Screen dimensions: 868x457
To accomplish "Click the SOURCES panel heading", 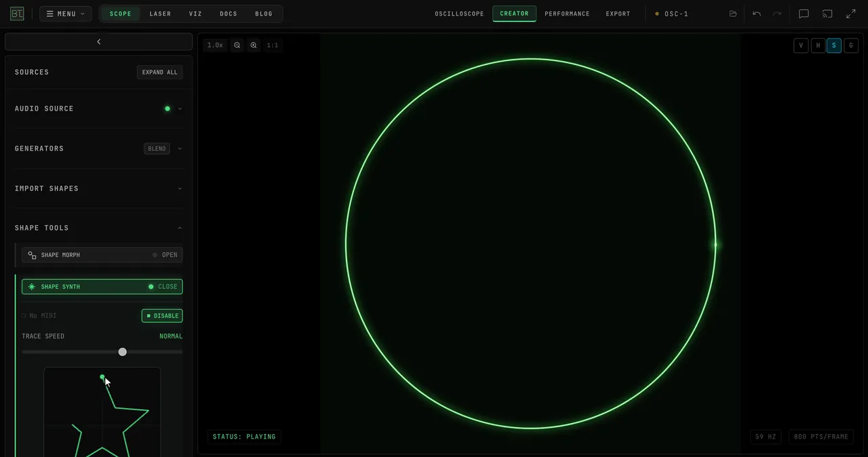I will click(x=32, y=73).
